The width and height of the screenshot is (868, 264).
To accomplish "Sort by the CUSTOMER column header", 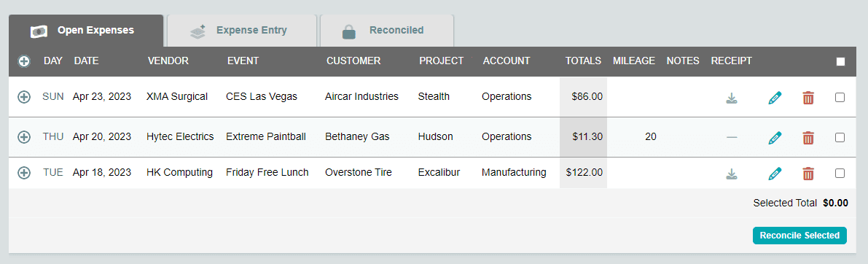I will [353, 61].
